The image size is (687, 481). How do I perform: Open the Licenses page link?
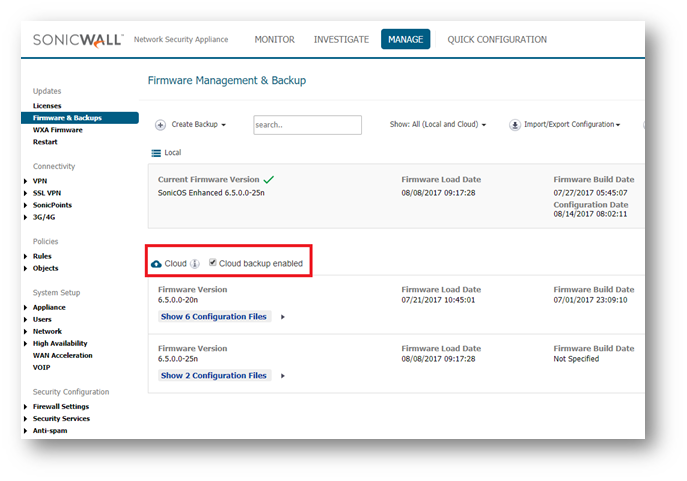point(47,106)
